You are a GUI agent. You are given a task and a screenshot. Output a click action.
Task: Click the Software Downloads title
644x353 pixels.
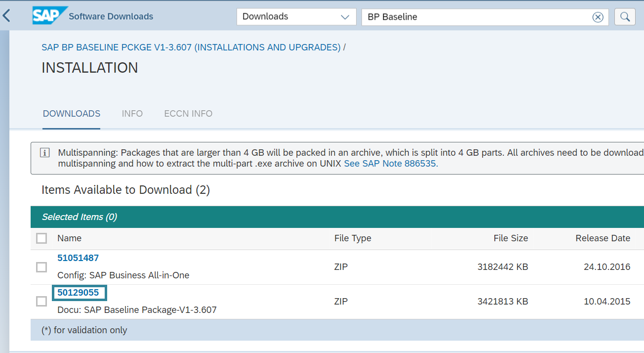(x=111, y=16)
